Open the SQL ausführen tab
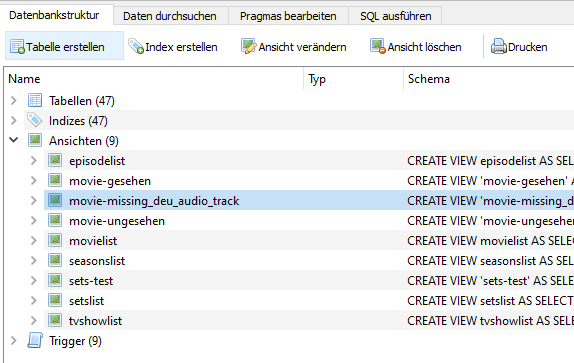This screenshot has height=363, width=574. click(395, 16)
